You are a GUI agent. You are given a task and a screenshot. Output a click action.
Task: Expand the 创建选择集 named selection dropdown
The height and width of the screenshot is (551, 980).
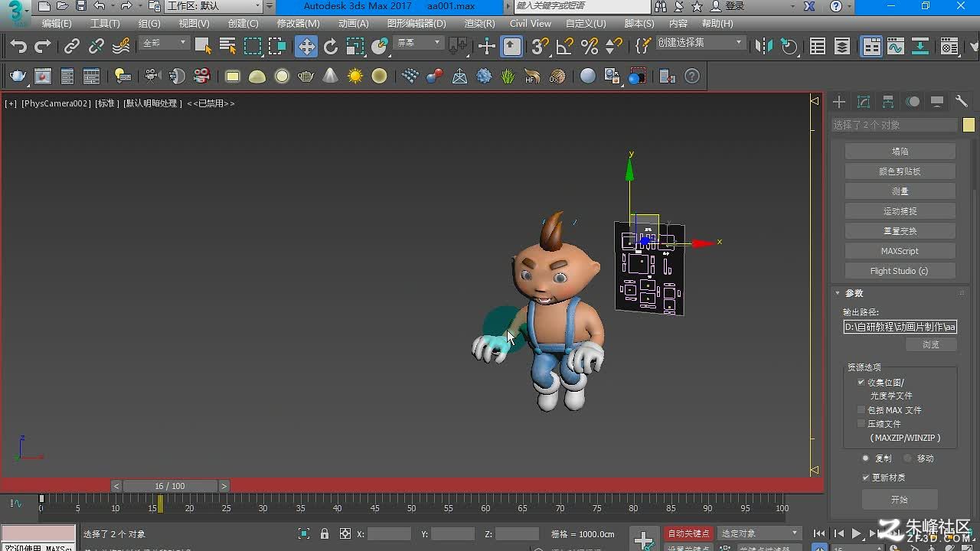click(x=701, y=43)
